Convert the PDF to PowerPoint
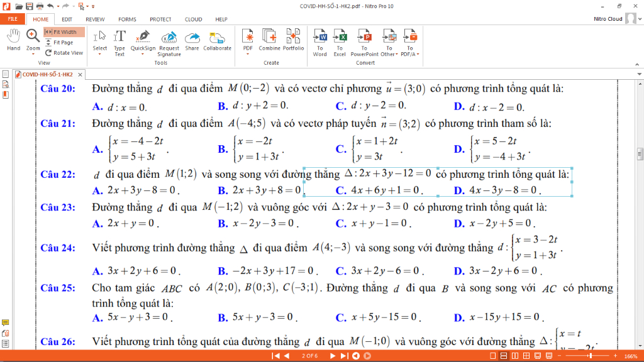The image size is (644, 362). [364, 43]
